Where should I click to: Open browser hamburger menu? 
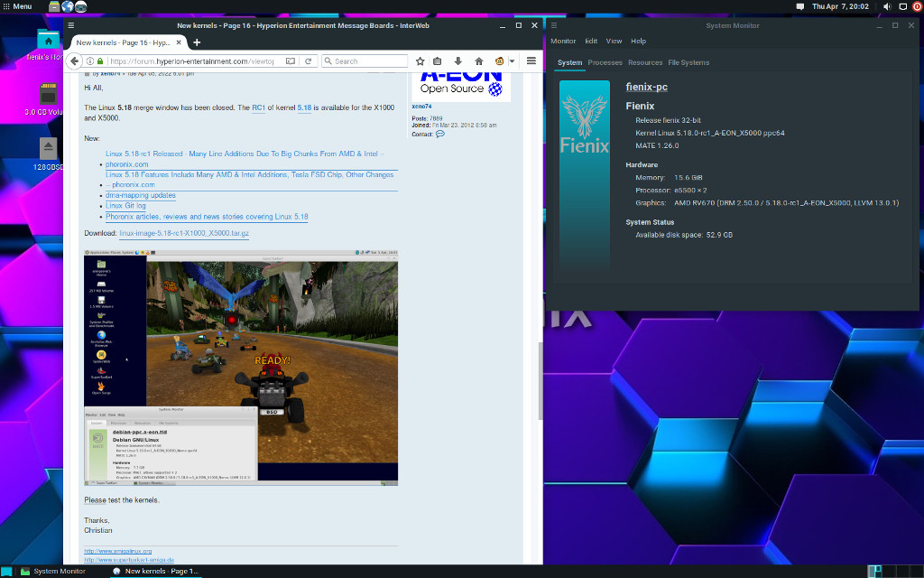pos(531,61)
